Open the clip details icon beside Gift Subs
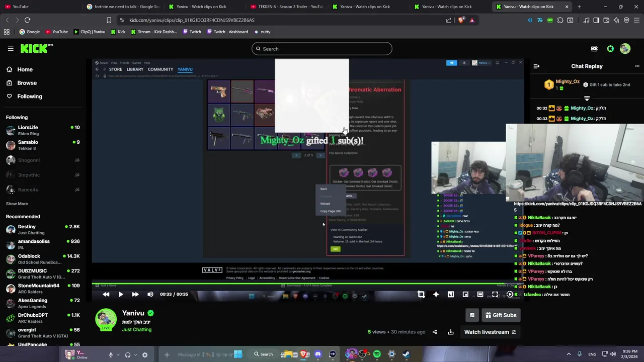 472,315
